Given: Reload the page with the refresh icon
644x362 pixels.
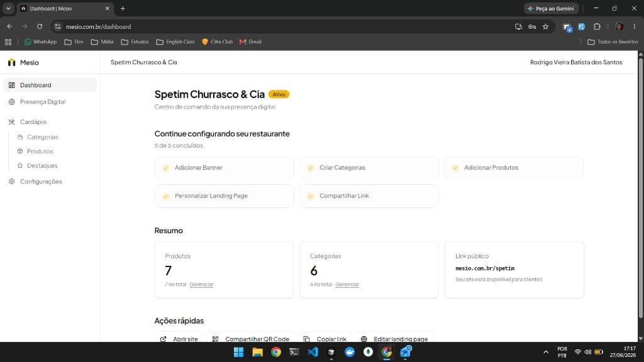Looking at the screenshot, I should [x=40, y=26].
